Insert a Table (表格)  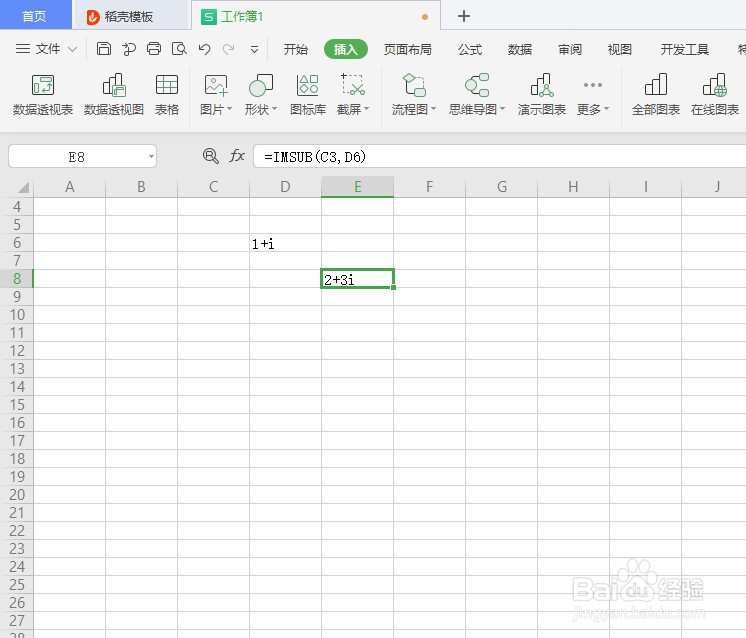pyautogui.click(x=167, y=95)
